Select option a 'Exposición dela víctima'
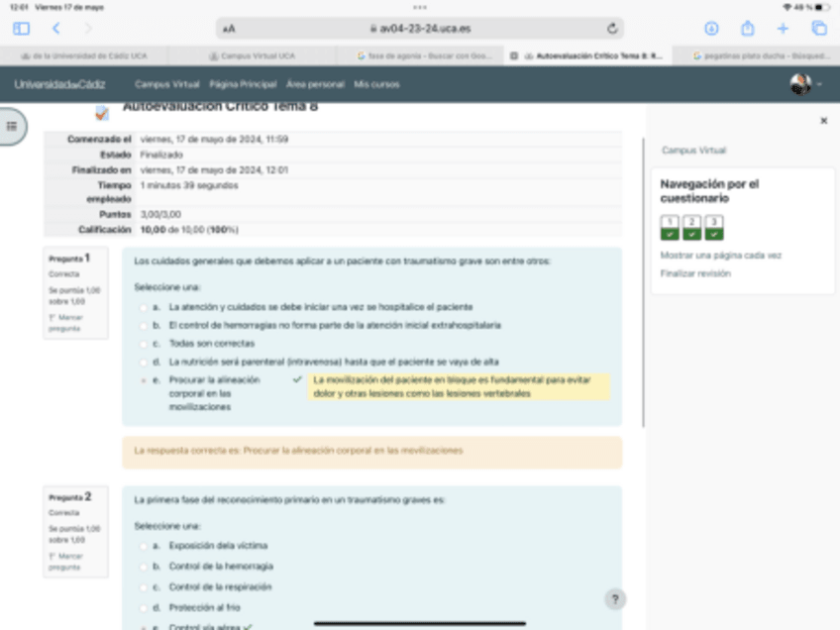This screenshot has width=840, height=630. 143,546
